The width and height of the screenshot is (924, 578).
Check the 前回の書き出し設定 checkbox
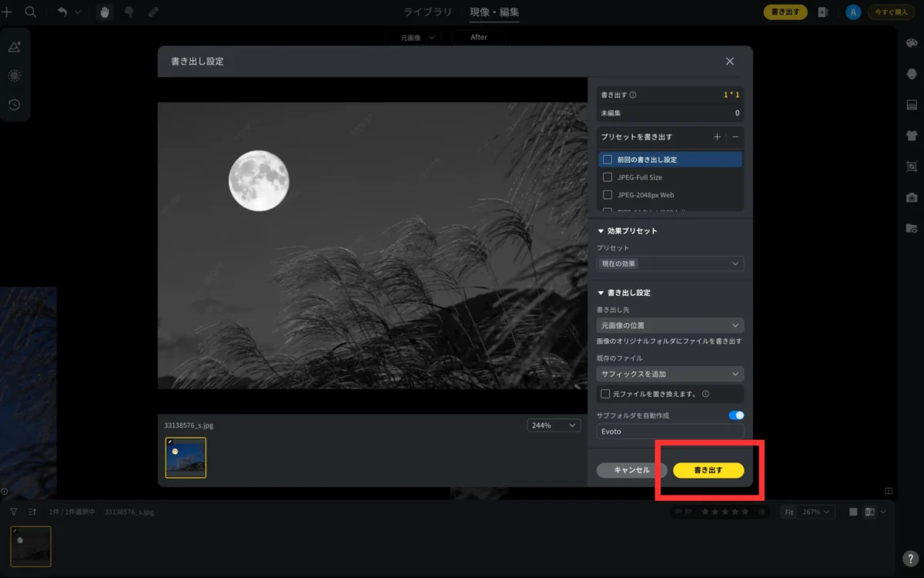pyautogui.click(x=608, y=160)
